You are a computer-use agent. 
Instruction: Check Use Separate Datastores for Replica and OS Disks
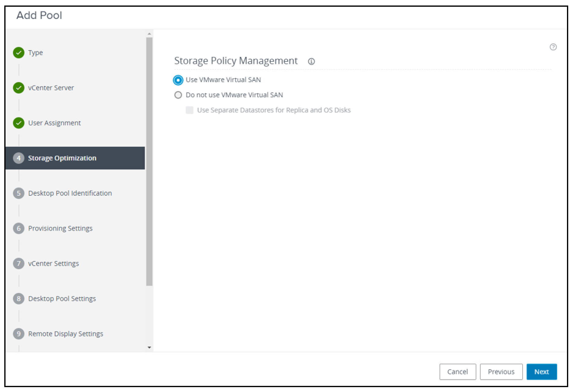(x=190, y=110)
